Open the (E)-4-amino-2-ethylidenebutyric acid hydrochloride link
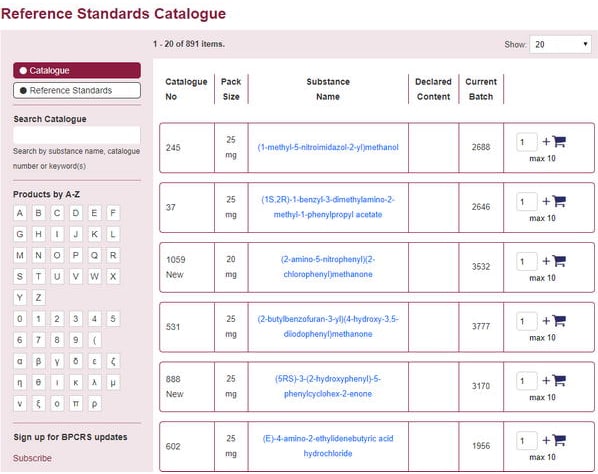This screenshot has height=474, width=598. click(x=328, y=446)
